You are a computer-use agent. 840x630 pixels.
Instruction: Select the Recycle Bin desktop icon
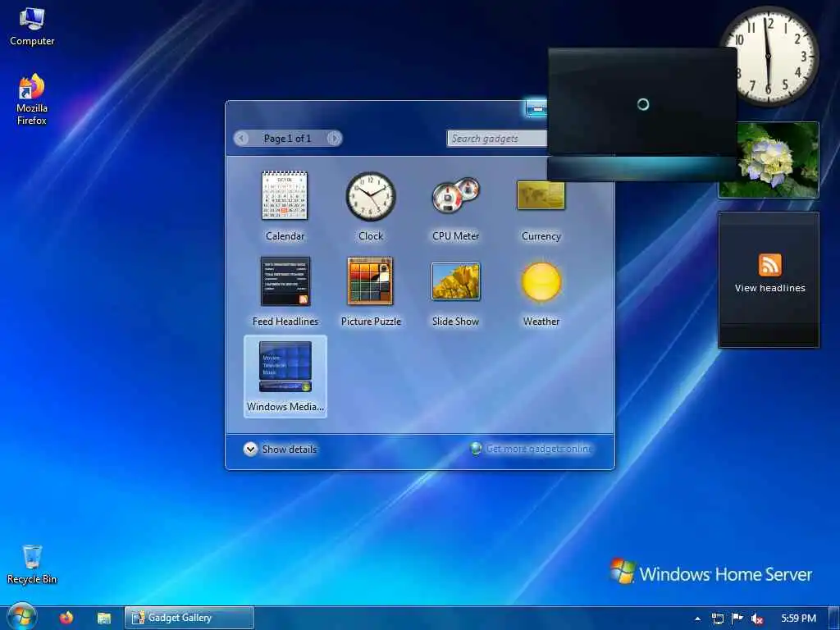pyautogui.click(x=32, y=564)
